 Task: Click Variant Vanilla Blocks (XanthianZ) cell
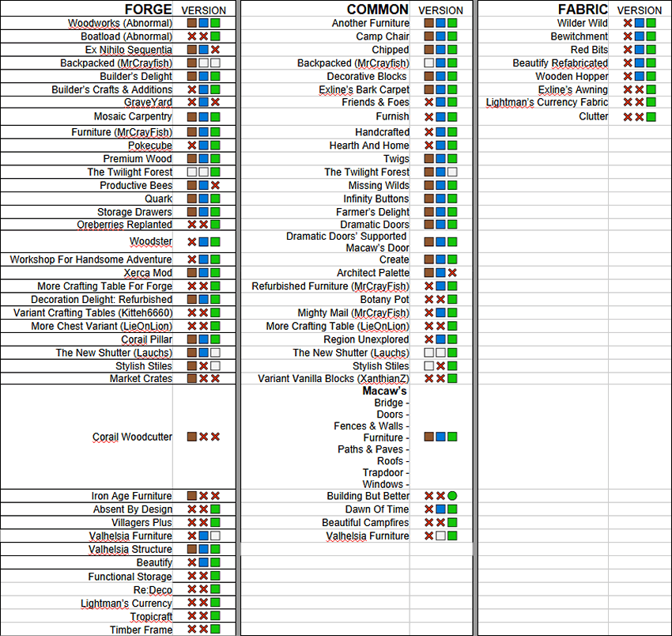pos(326,378)
